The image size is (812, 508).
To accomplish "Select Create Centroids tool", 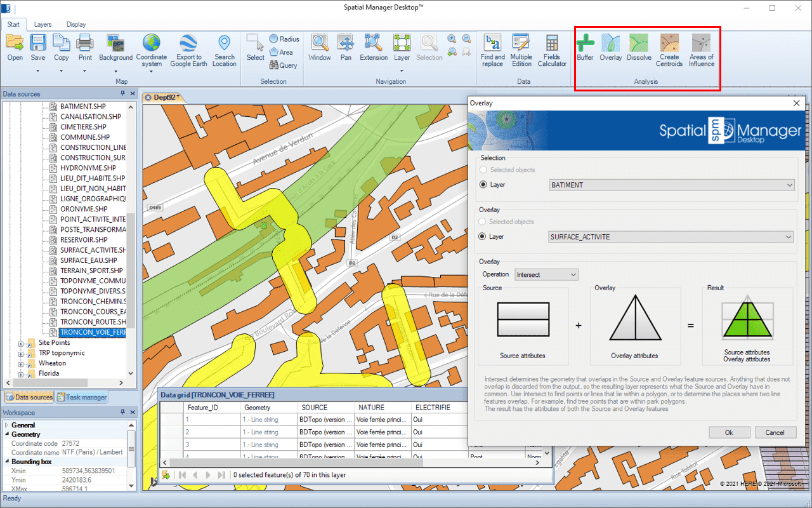I will pos(669,49).
